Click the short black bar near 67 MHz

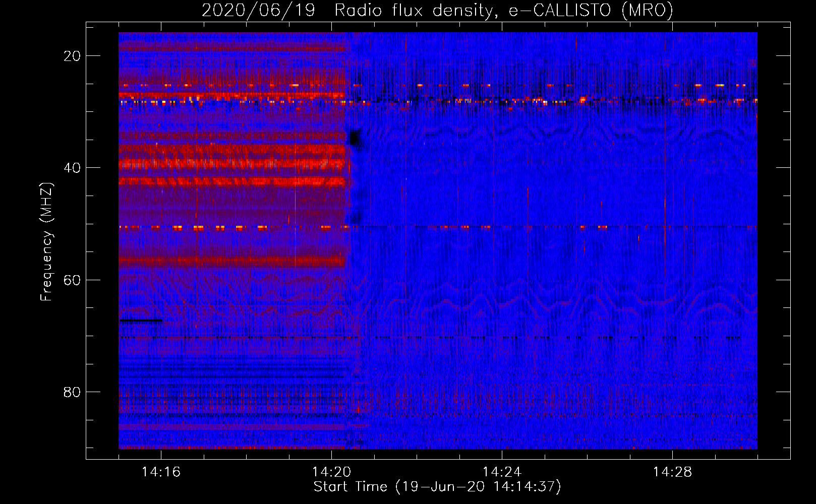[x=141, y=321]
